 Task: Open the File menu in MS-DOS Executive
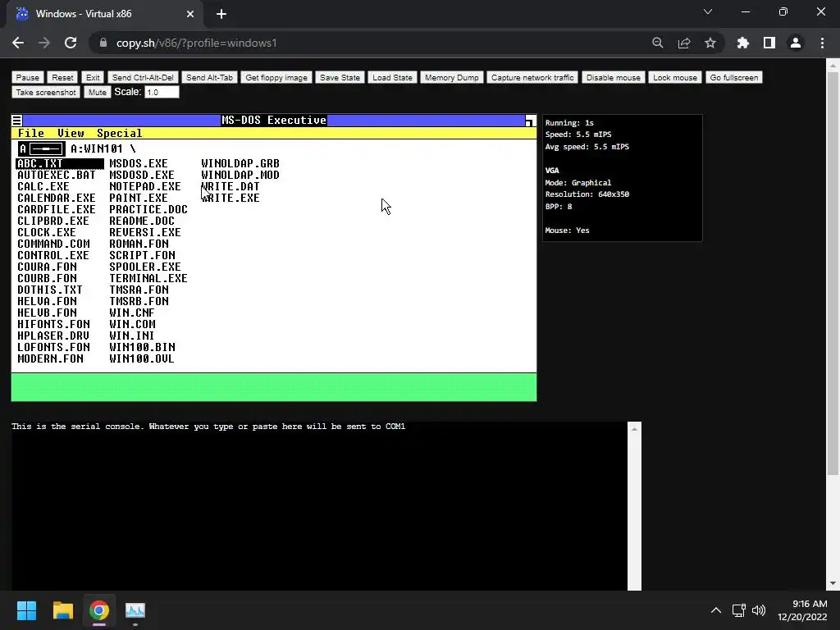(x=31, y=134)
